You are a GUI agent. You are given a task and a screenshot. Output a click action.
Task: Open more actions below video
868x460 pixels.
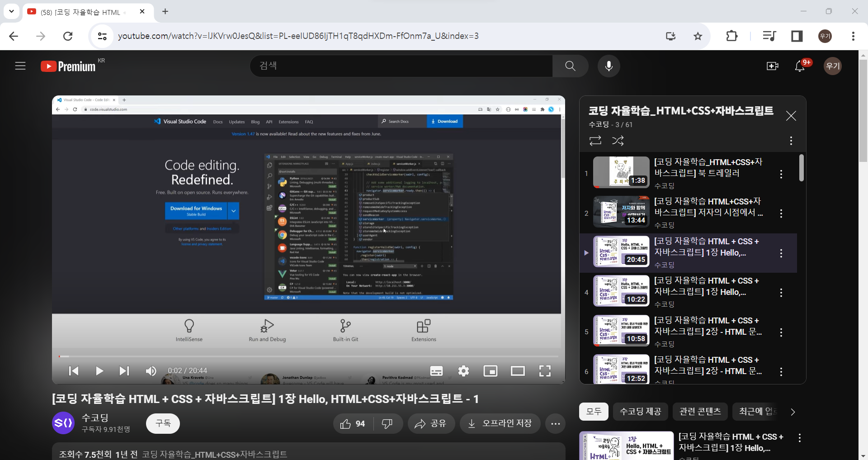pos(556,424)
